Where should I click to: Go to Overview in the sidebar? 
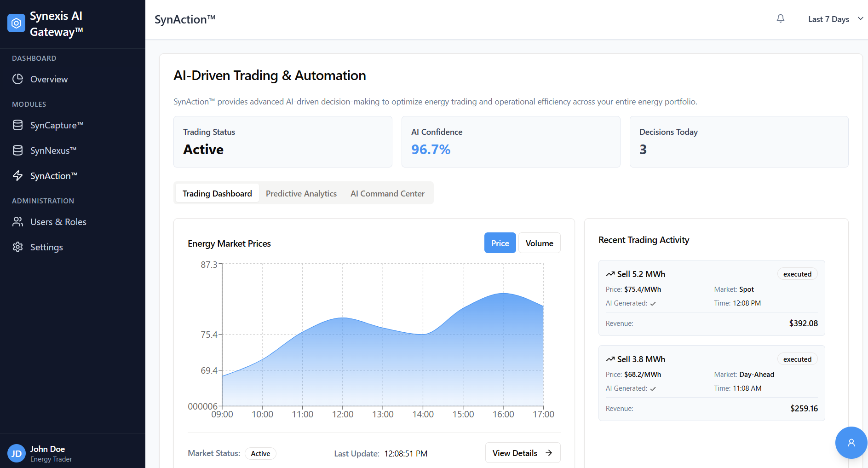pyautogui.click(x=73, y=79)
